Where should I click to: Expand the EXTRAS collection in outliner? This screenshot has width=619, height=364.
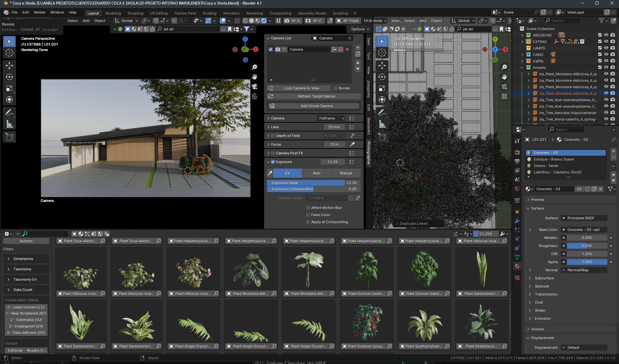tap(522, 42)
